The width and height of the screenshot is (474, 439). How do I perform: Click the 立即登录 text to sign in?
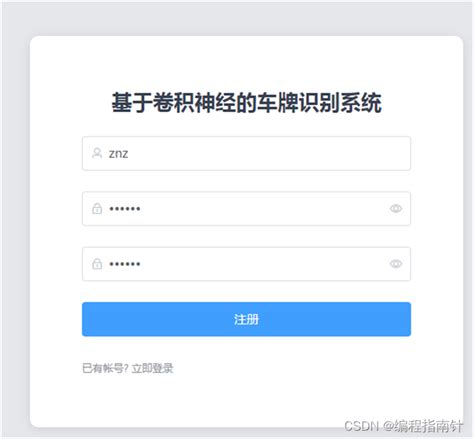coord(152,368)
